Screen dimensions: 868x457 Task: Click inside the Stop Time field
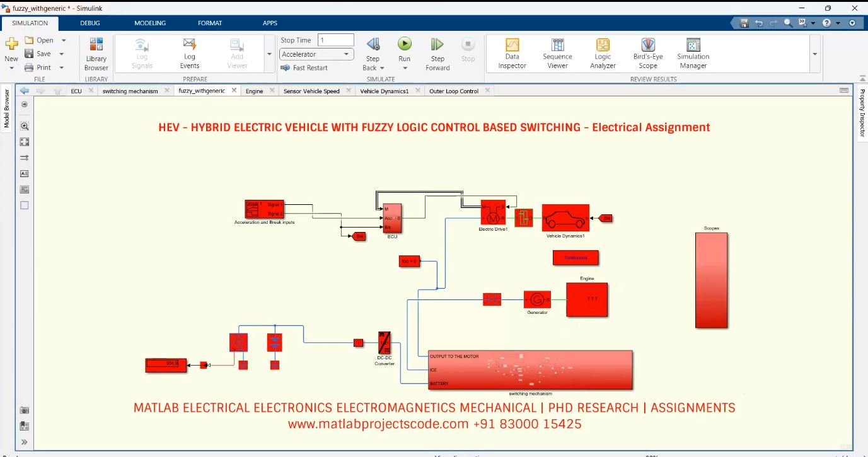coord(335,39)
